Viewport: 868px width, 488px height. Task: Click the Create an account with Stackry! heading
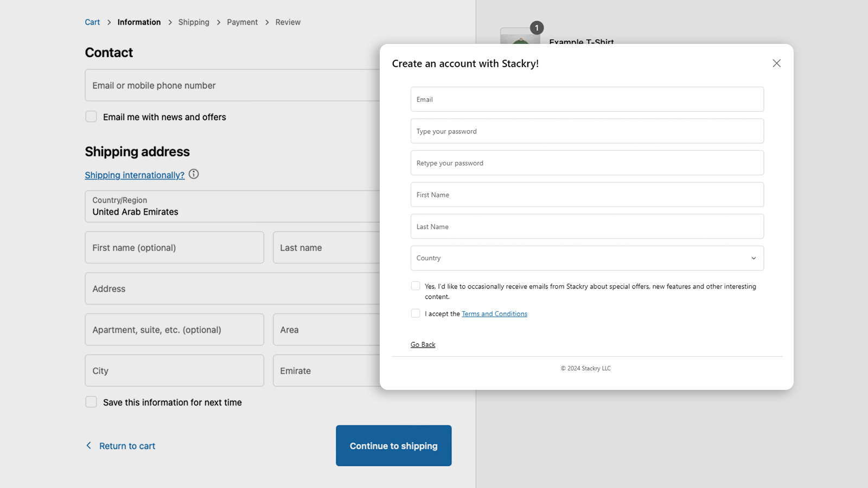click(465, 63)
